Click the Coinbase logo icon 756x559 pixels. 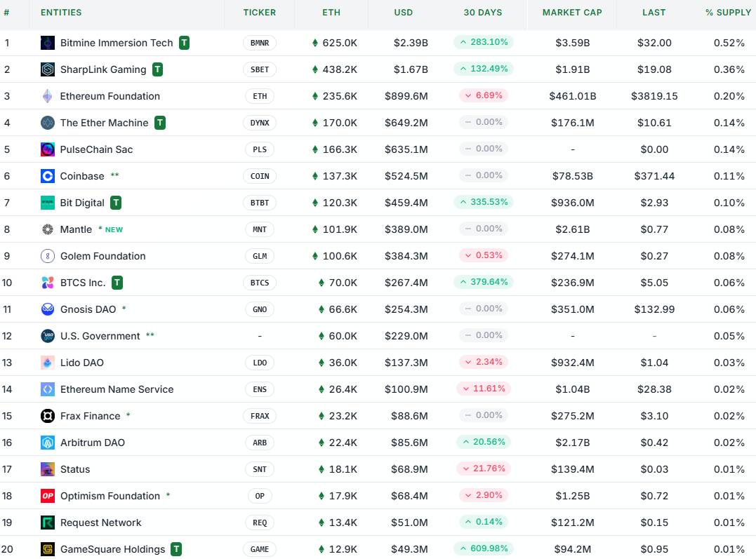coord(47,176)
